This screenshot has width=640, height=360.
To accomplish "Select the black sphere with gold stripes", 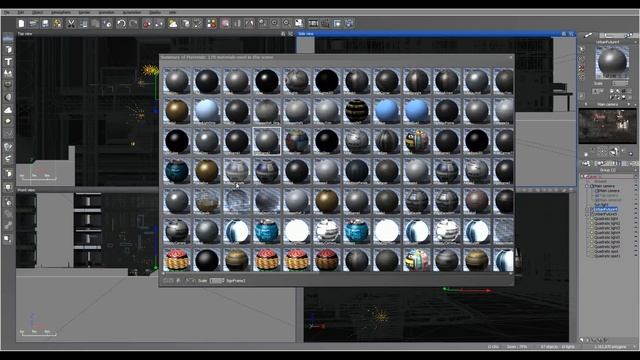I will point(357,111).
